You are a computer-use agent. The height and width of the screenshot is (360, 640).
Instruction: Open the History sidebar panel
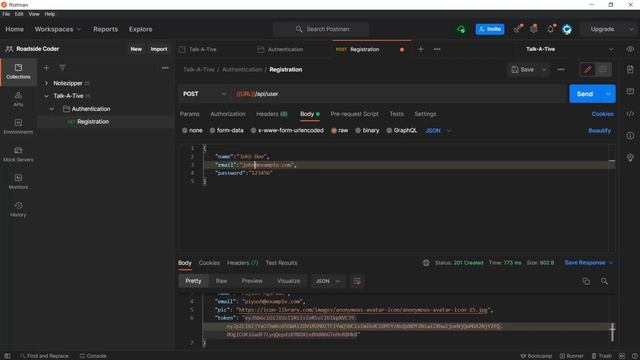point(18,209)
